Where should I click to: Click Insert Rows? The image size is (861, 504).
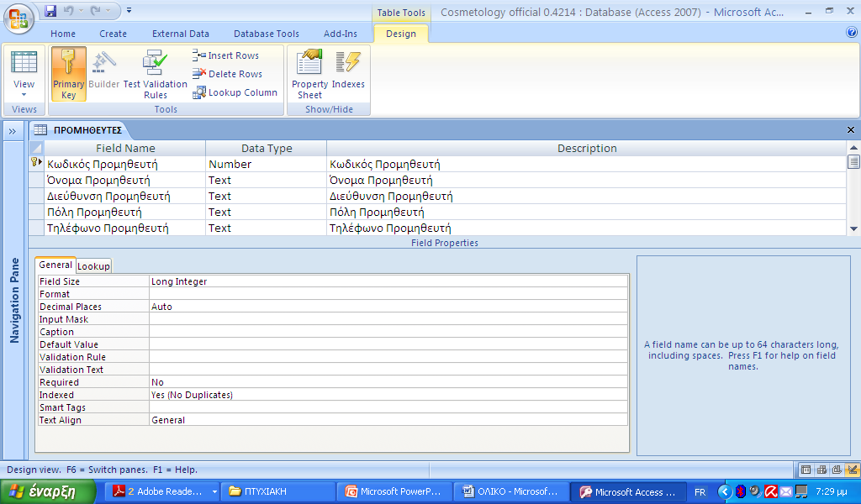point(225,55)
